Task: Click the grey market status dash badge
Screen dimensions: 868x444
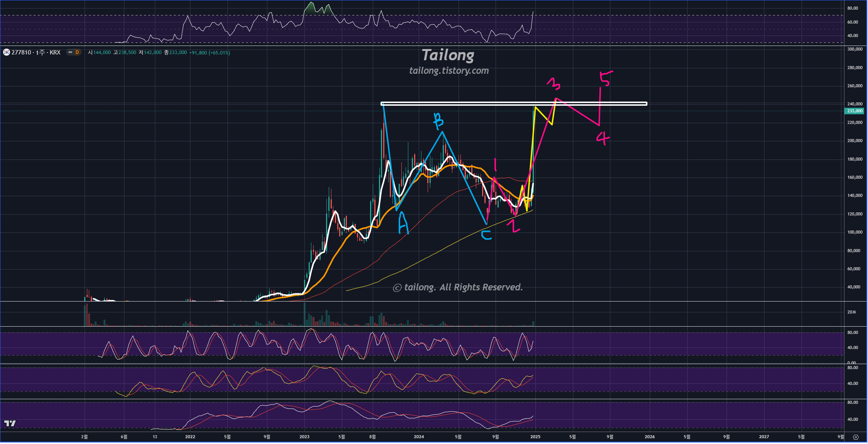Action: [70, 53]
